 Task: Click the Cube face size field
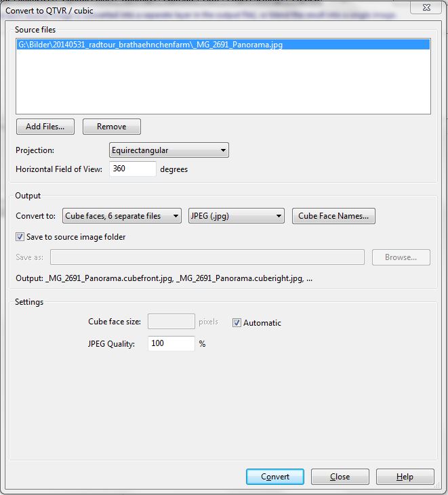[x=171, y=322]
